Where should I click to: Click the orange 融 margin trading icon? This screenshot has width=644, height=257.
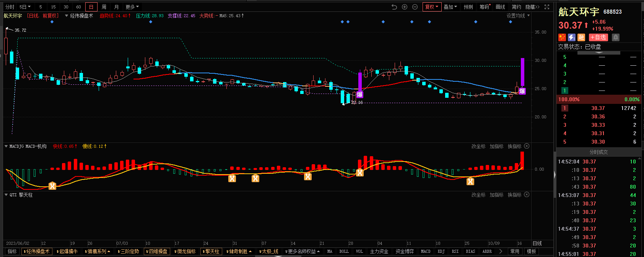pos(581,37)
